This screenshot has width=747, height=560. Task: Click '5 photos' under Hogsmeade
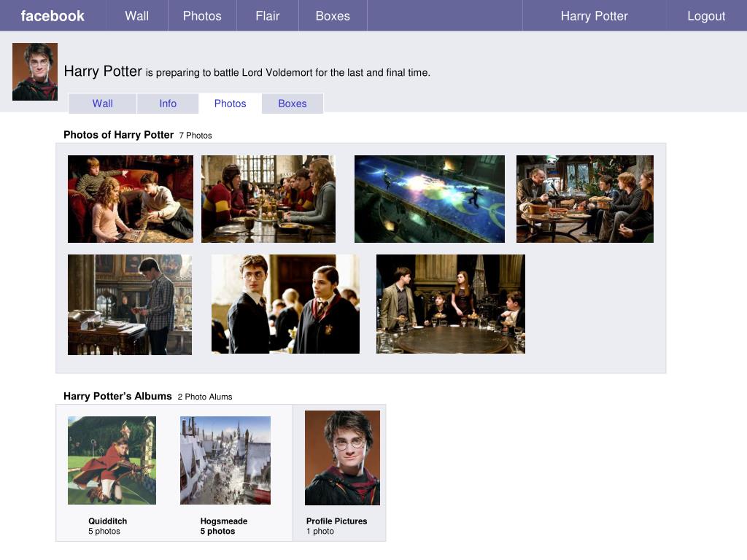(217, 531)
